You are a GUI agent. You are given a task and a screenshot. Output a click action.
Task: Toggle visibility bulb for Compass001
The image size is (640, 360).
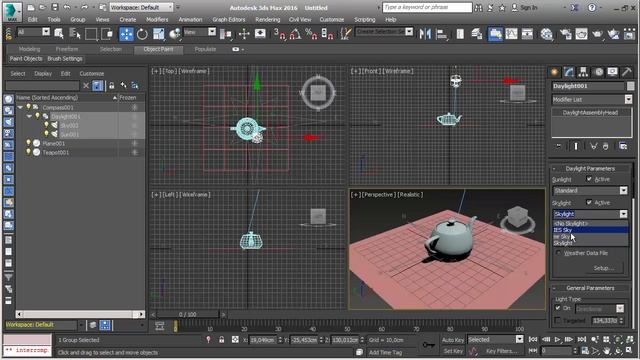(28, 107)
